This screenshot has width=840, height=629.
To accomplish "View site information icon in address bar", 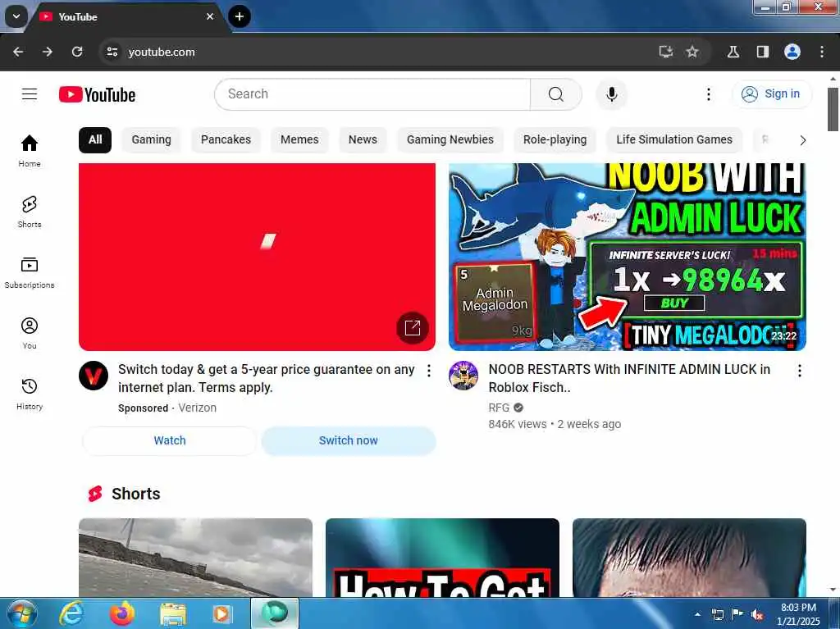I will coord(112,52).
